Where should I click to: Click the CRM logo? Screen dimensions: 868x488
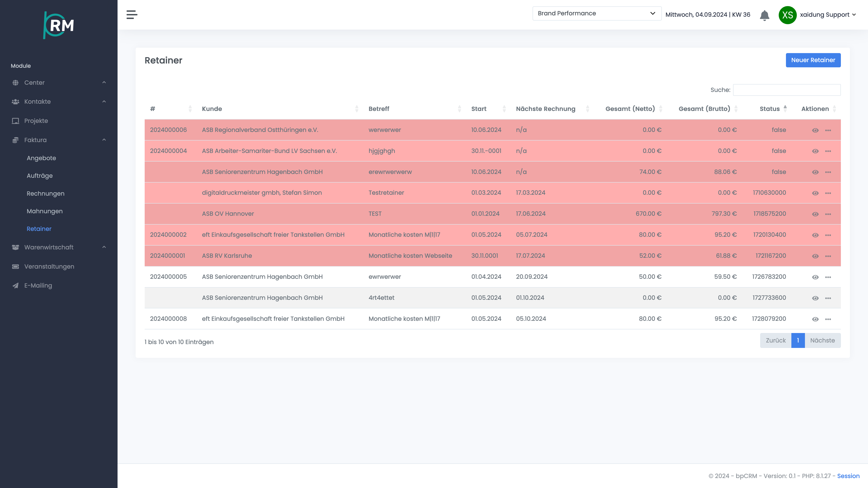click(59, 25)
